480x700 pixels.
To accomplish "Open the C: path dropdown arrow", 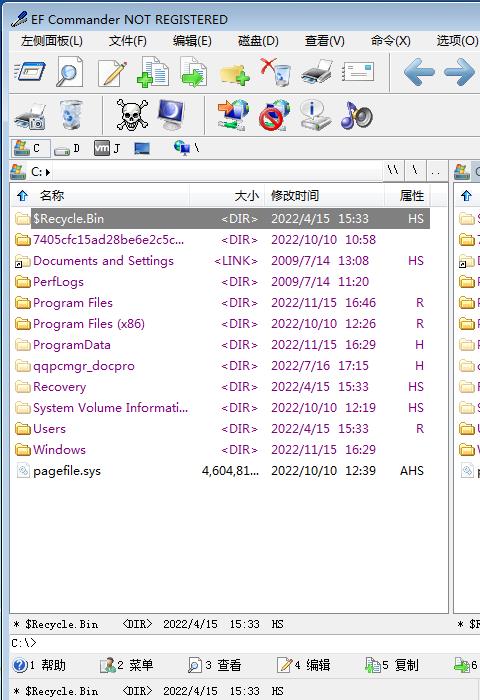I will [x=48, y=172].
